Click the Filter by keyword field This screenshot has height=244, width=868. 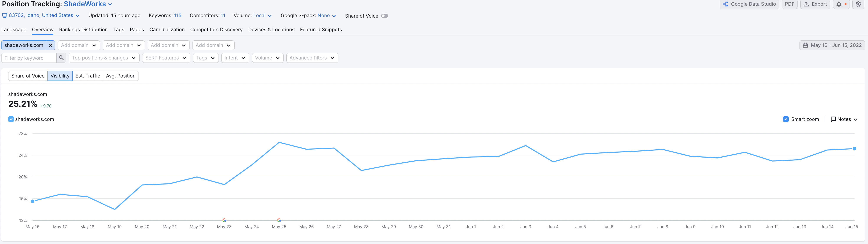(29, 58)
